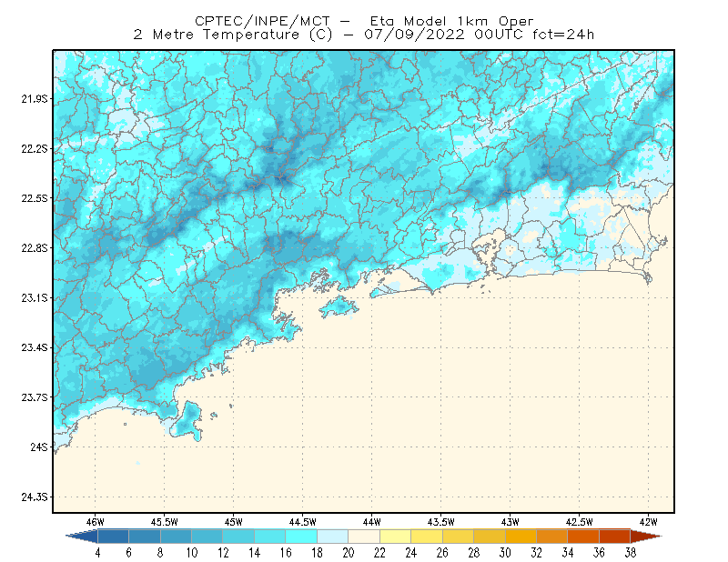Pick the 22-24 light yellow swatch
This screenshot has width=728, height=562.
[395, 537]
